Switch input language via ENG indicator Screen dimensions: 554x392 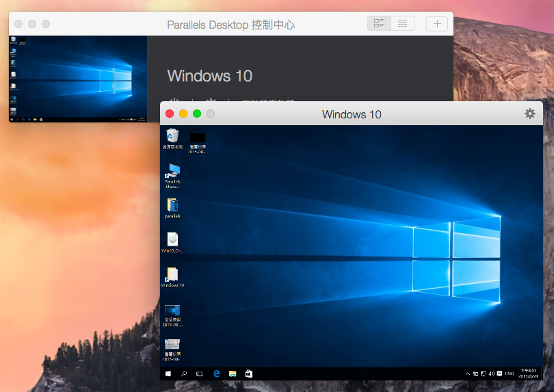tap(509, 374)
